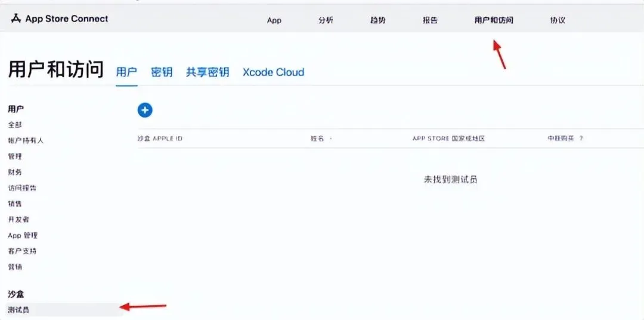This screenshot has width=644, height=320.
Task: Switch to the 用户 tab
Action: click(126, 72)
